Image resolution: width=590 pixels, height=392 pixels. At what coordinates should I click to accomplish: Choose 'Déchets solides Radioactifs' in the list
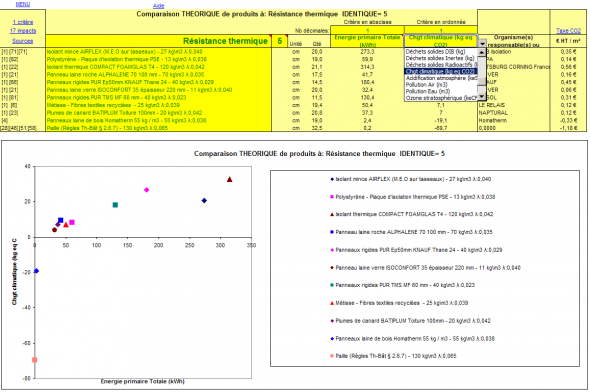441,65
